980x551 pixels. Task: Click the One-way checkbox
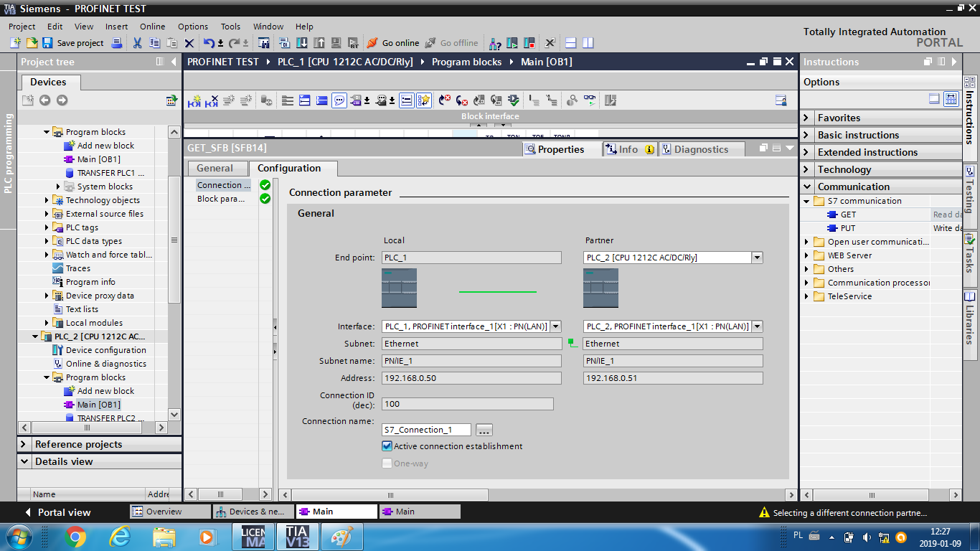click(387, 463)
